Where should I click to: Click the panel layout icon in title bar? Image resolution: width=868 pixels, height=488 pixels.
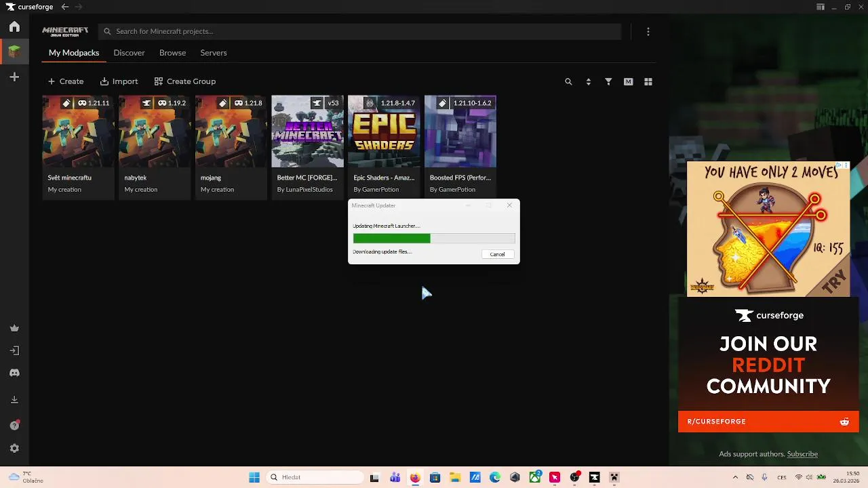coord(821,7)
